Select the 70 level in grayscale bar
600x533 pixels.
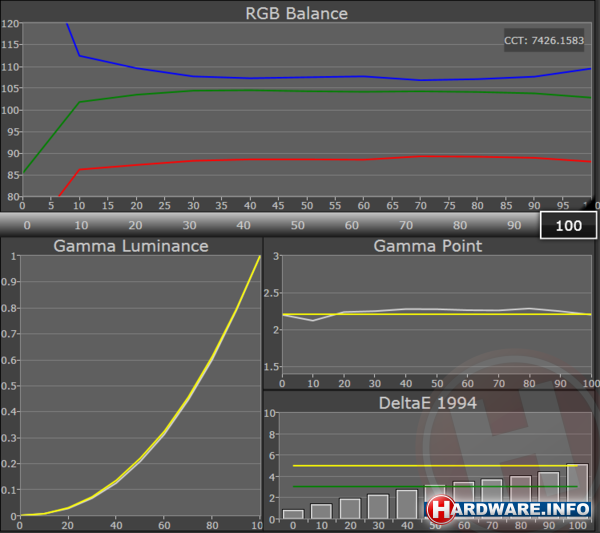tap(406, 225)
